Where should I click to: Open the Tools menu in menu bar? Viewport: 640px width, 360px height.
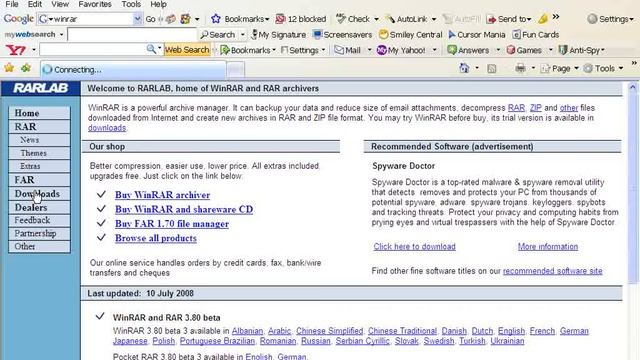(x=131, y=4)
